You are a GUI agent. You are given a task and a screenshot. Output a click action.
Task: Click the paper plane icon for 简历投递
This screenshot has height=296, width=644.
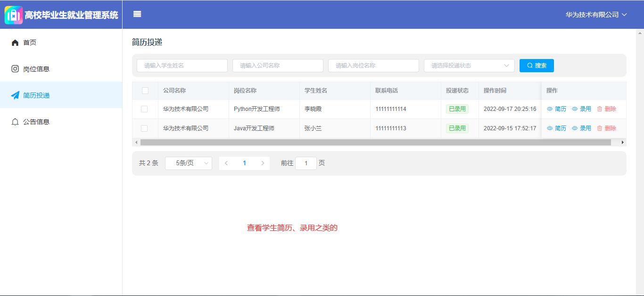tap(15, 95)
